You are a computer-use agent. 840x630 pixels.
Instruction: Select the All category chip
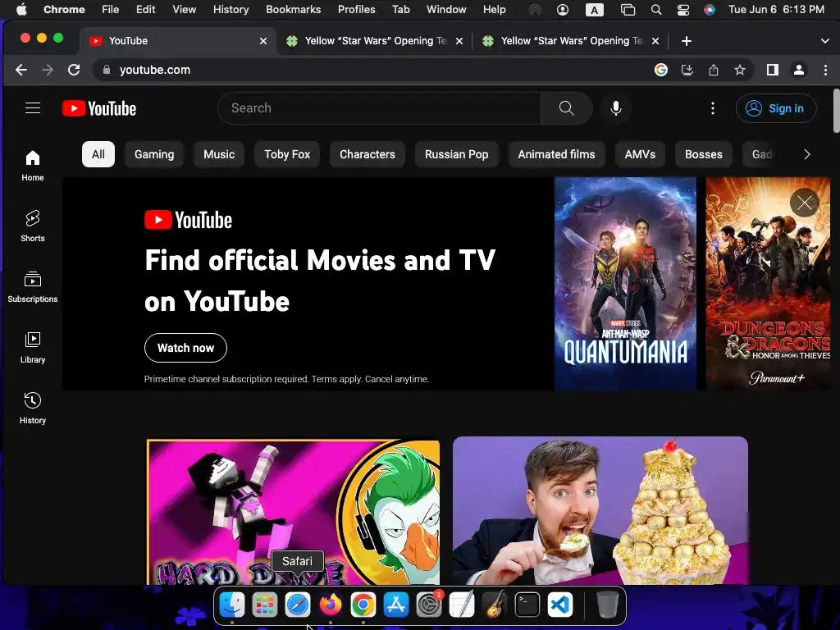click(x=98, y=154)
